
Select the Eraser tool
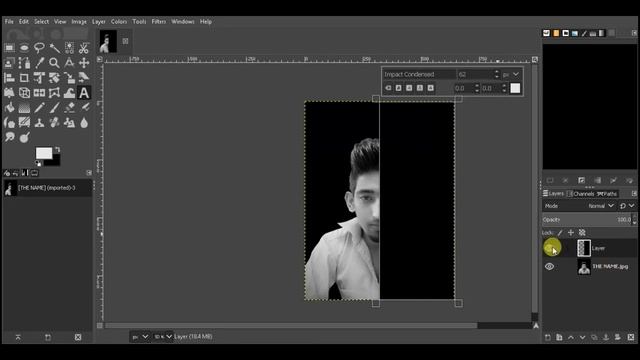tap(69, 108)
